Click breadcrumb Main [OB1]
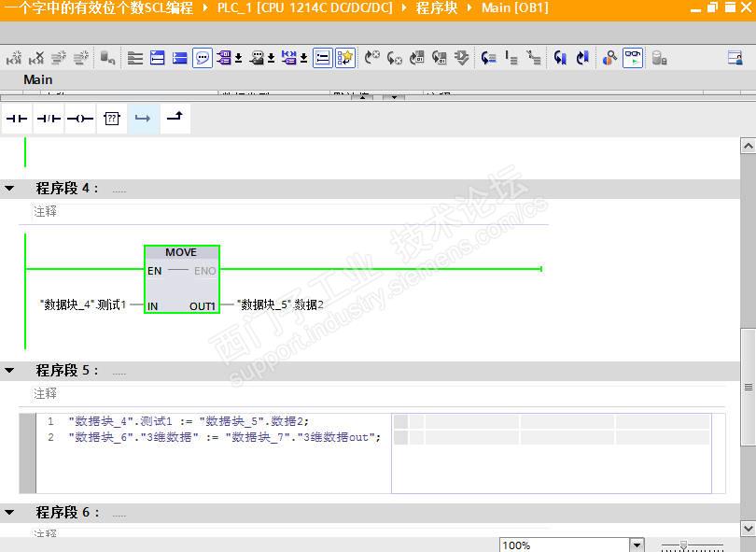This screenshot has width=756, height=552. pyautogui.click(x=515, y=8)
